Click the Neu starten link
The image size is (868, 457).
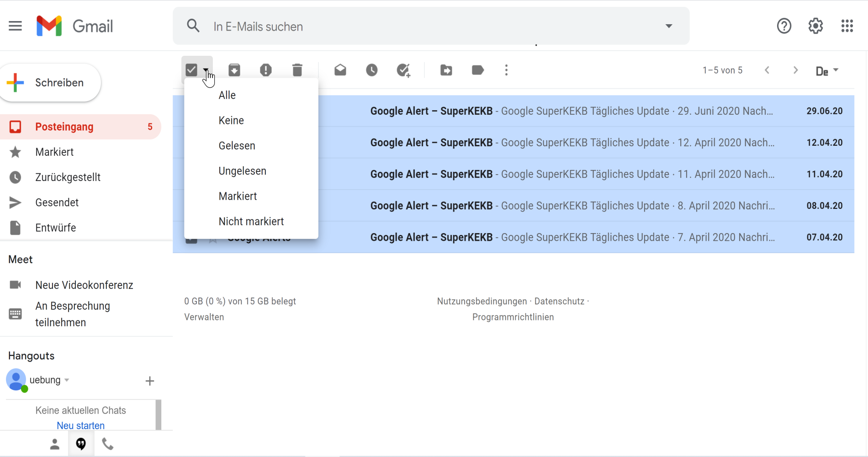(81, 425)
